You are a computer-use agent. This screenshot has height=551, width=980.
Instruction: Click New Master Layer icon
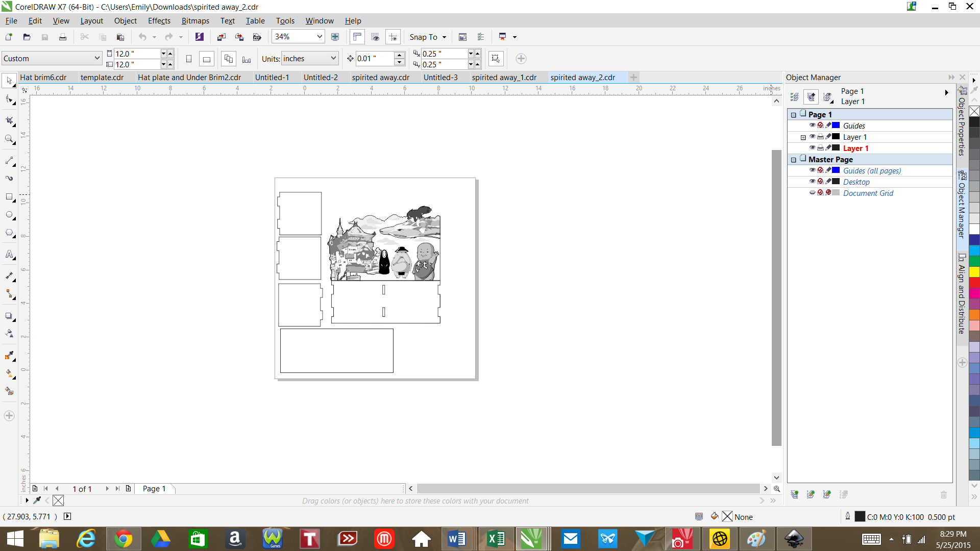click(811, 494)
